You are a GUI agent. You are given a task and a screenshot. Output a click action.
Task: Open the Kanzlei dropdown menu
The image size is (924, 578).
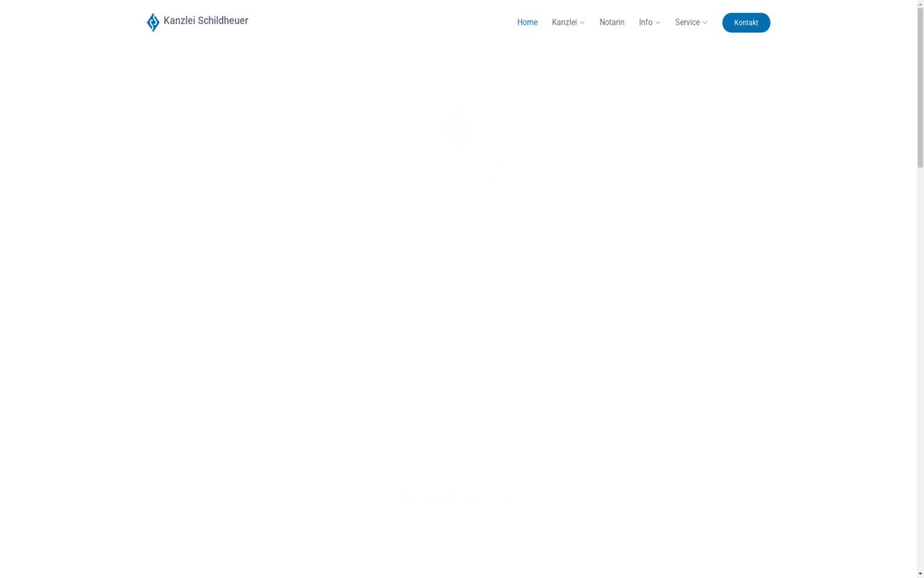567,22
